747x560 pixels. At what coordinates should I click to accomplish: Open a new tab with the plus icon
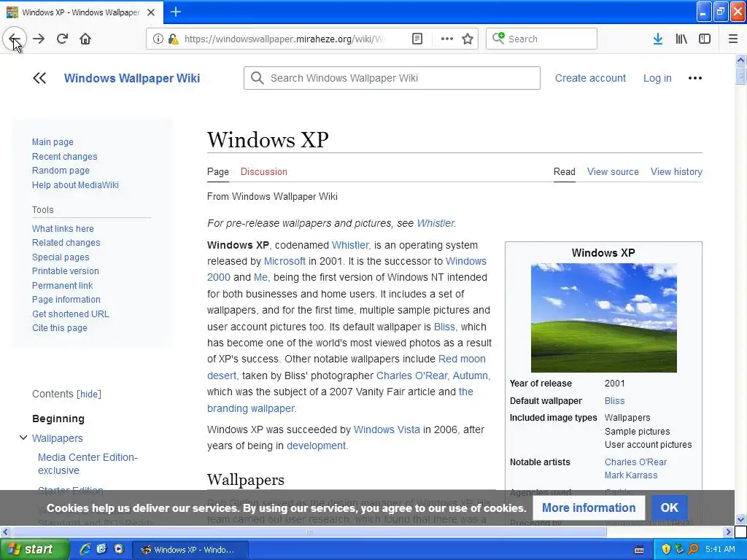click(x=175, y=12)
